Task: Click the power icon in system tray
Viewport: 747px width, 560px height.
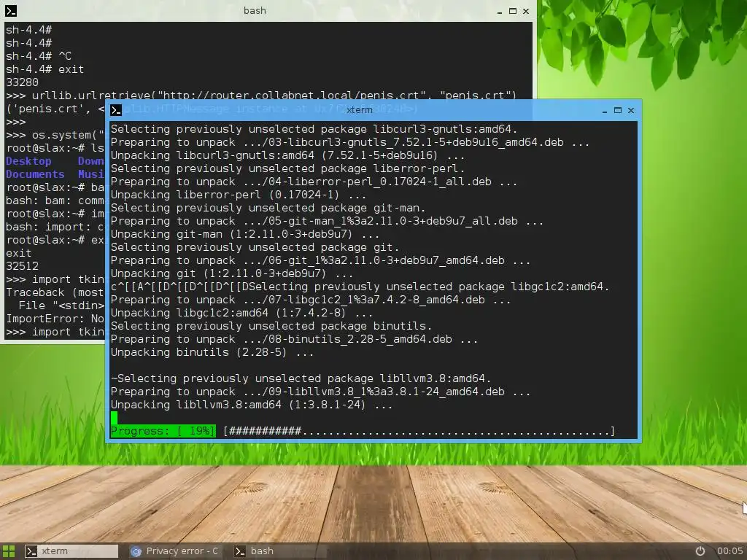Action: 700,551
